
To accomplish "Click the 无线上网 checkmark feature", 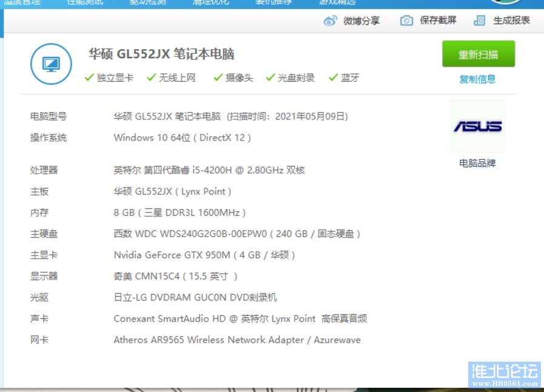I will point(171,78).
